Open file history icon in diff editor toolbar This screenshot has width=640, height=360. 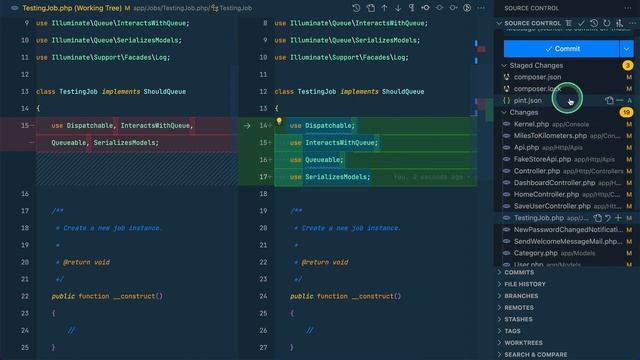click(x=356, y=8)
